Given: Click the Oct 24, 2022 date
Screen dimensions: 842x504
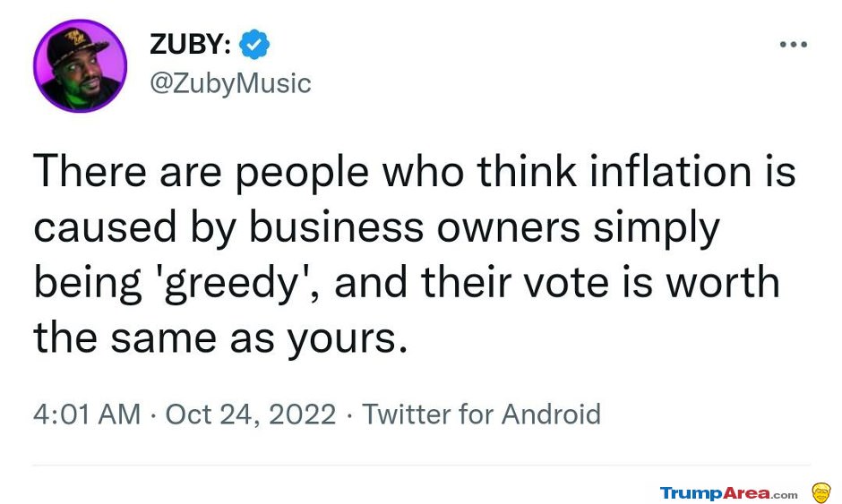Looking at the screenshot, I should click(251, 414).
